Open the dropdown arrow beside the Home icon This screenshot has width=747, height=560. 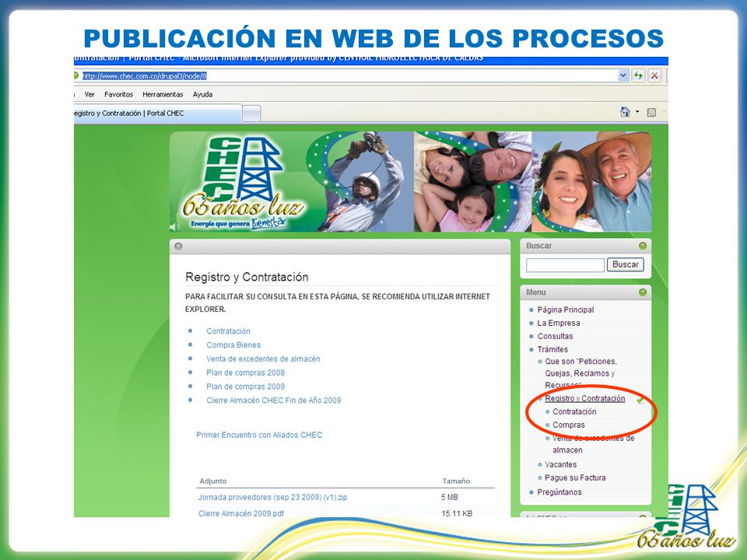tap(637, 112)
